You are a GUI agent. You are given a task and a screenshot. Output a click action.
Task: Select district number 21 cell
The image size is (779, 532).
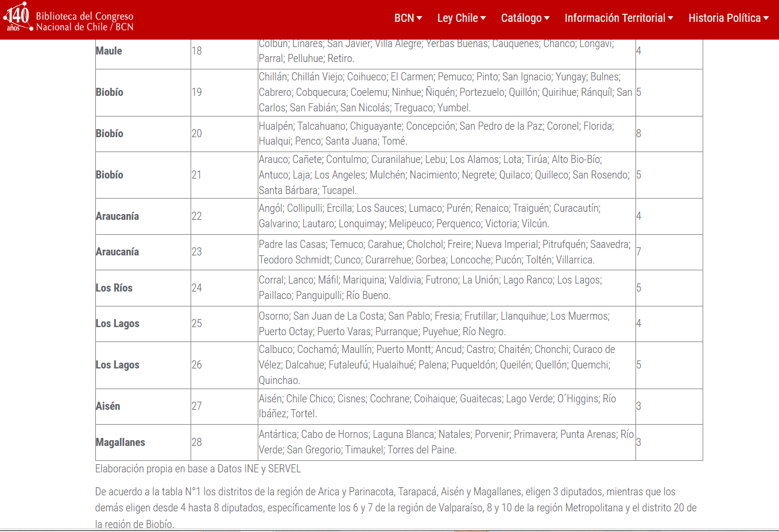[224, 175]
